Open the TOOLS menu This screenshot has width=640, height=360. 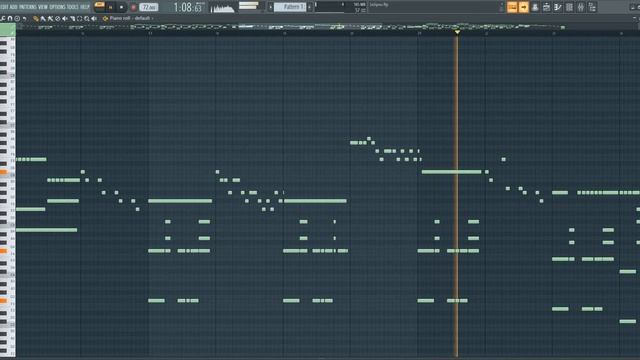click(x=73, y=7)
